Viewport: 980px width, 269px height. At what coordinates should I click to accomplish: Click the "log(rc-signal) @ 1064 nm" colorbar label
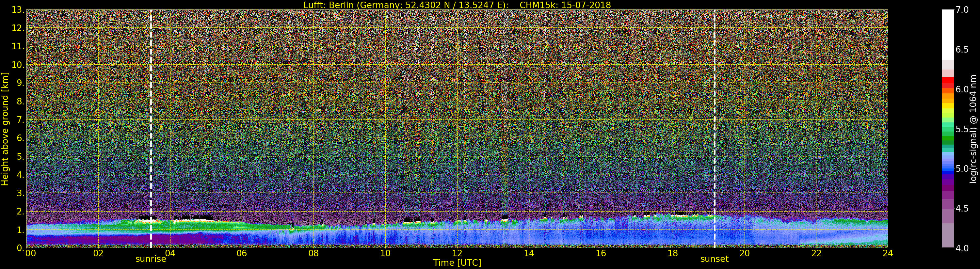point(974,129)
